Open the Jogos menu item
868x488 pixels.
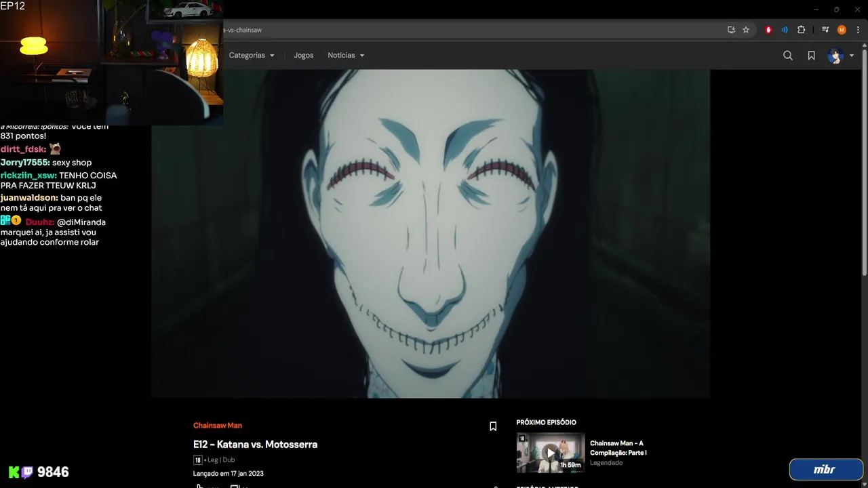(303, 56)
